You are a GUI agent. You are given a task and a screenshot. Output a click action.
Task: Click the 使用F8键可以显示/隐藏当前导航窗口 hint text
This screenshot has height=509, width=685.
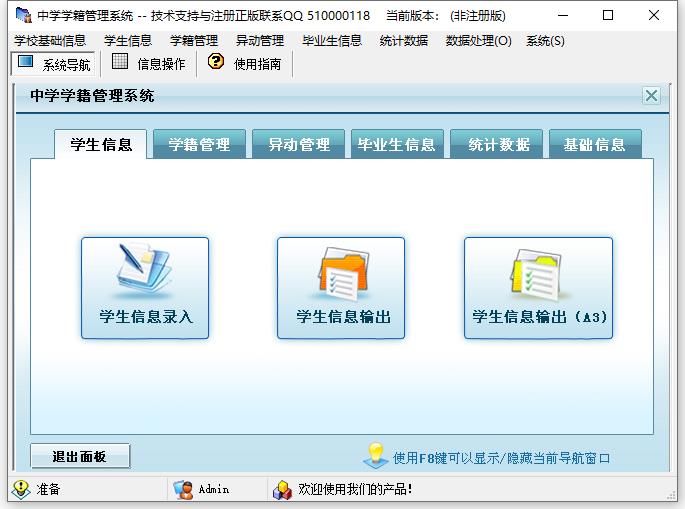501,458
